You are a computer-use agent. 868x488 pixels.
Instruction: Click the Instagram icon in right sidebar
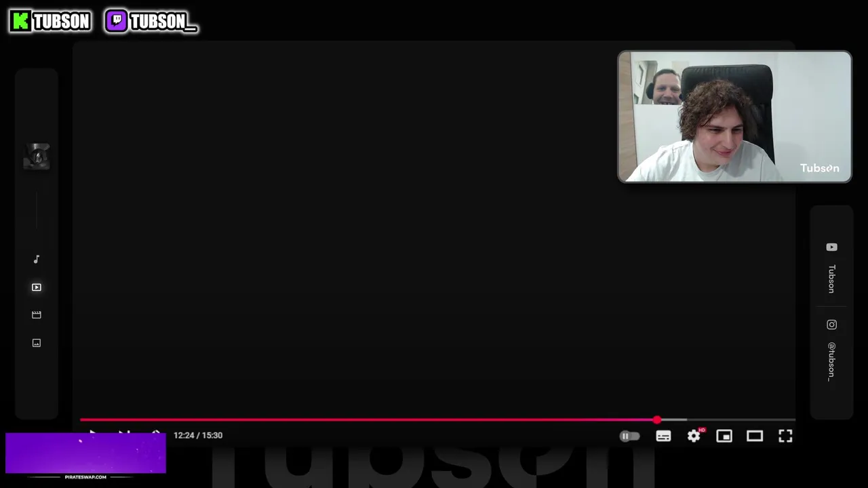[x=831, y=325]
